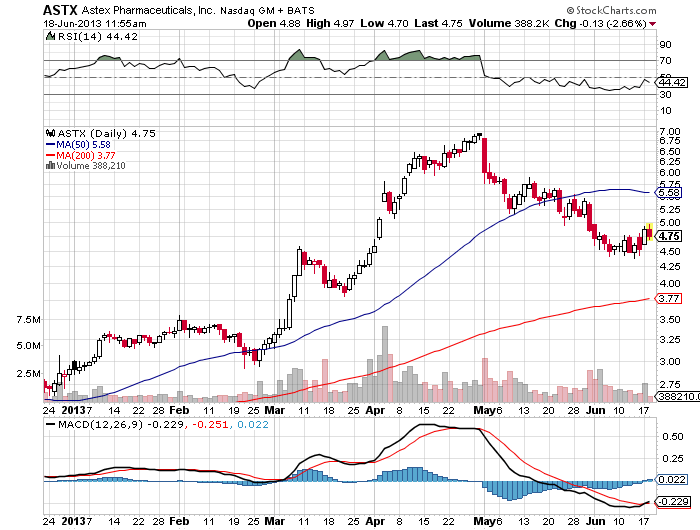Click the MACD(12,26,9) label
This screenshot has width=700, height=530.
click(100, 425)
